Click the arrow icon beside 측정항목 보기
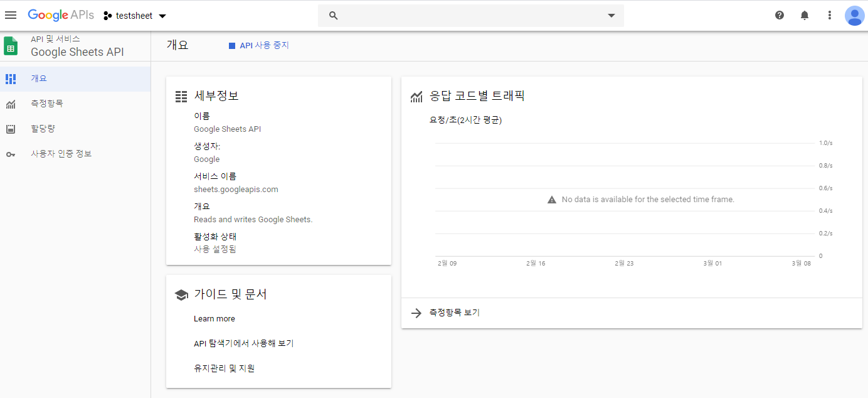868x398 pixels. [x=416, y=313]
